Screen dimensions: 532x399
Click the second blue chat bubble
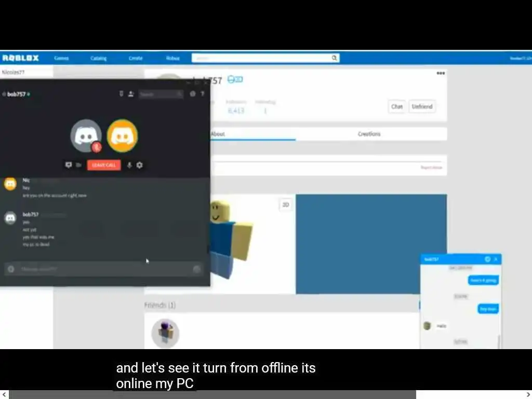(488, 309)
